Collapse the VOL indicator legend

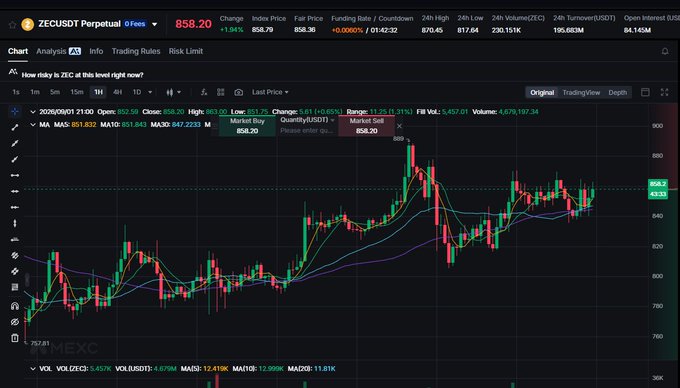click(x=33, y=369)
